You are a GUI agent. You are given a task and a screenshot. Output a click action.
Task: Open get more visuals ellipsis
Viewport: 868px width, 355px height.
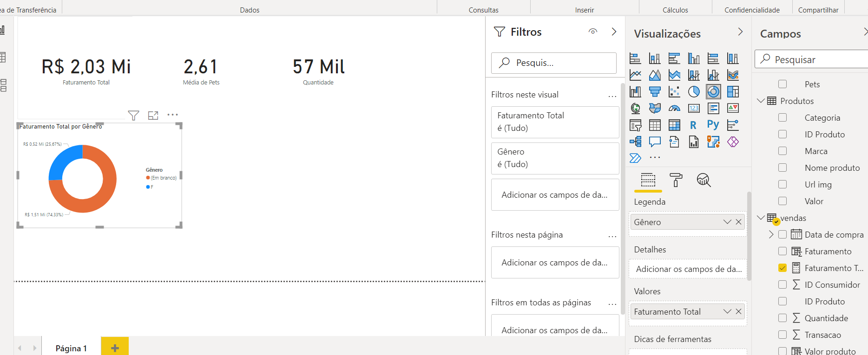click(x=655, y=158)
